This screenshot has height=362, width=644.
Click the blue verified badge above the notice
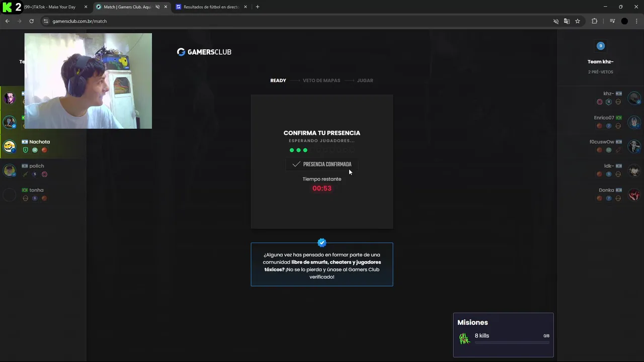(x=322, y=243)
